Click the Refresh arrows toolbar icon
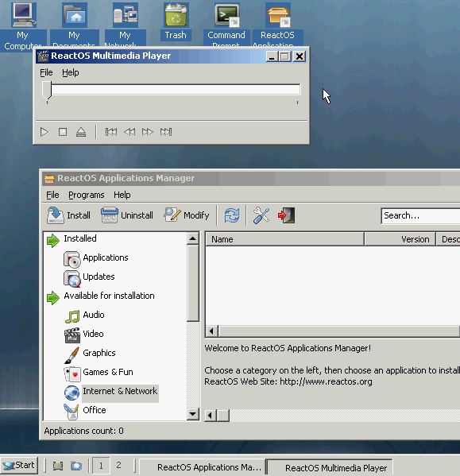 tap(232, 215)
